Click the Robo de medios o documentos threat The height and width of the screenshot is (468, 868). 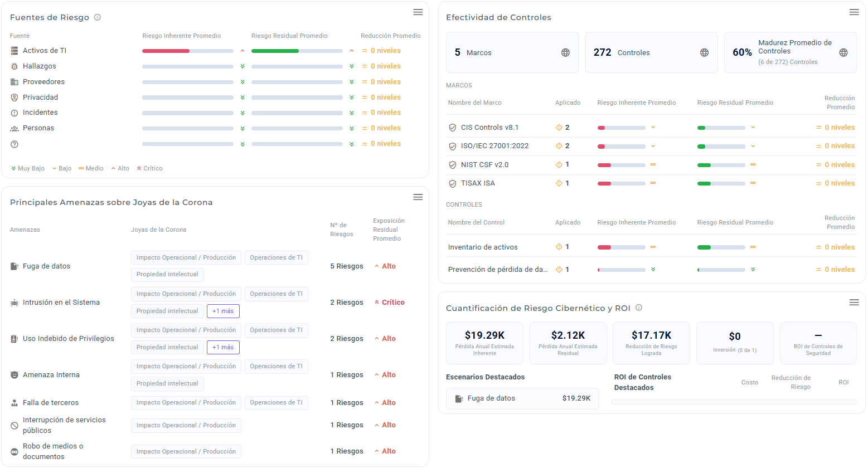point(53,451)
